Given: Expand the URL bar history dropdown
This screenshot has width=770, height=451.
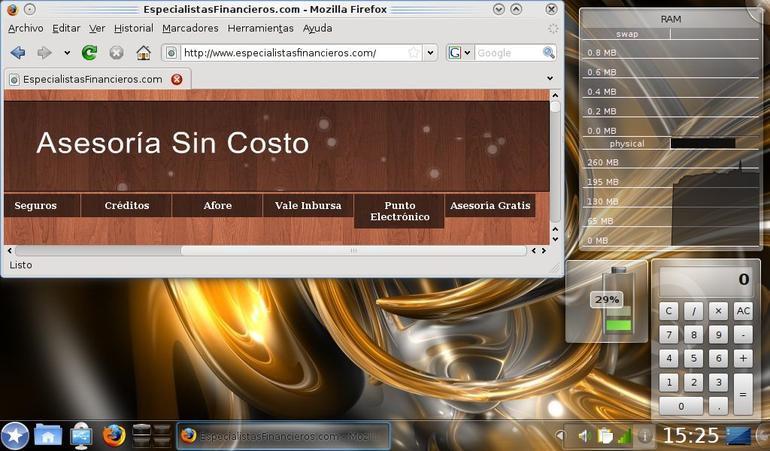Looking at the screenshot, I should pos(430,53).
